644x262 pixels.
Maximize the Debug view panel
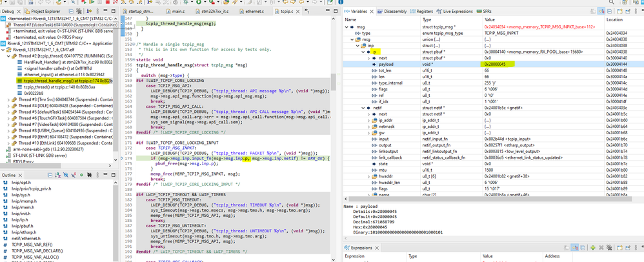[114, 11]
